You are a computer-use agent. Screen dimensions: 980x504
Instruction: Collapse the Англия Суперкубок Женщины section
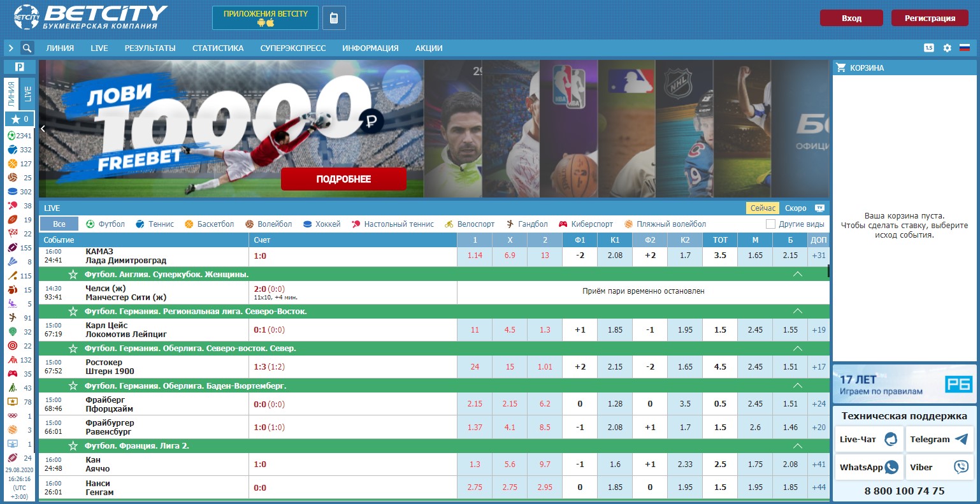(797, 274)
